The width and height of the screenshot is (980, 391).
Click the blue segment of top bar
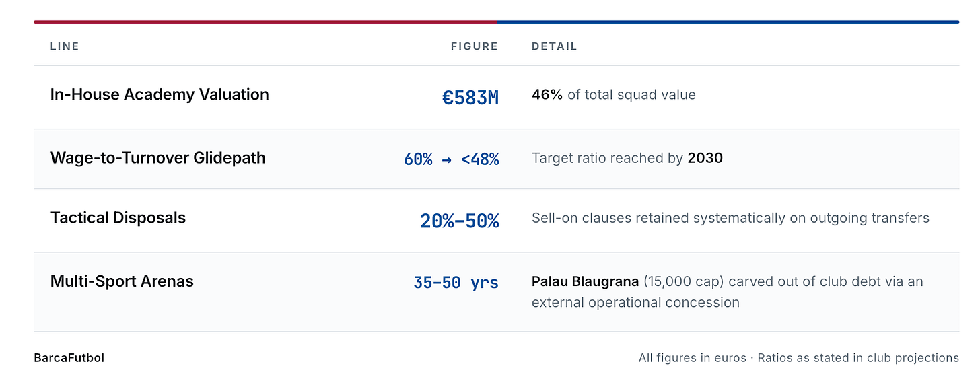tap(728, 22)
